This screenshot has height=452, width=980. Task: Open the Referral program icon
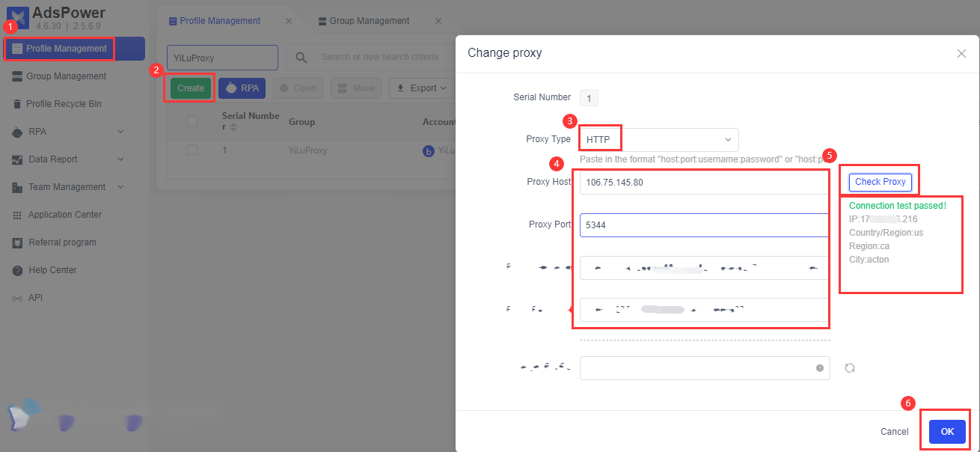(17, 242)
